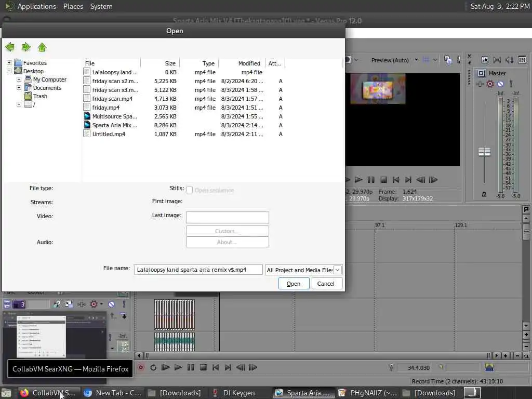
Task: Toggle Master fader channel lock
Action: click(484, 194)
